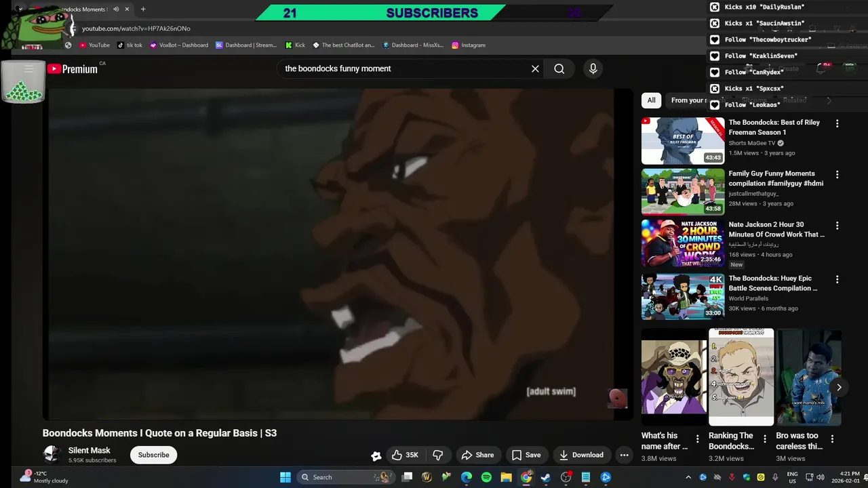Open Silent Mask channel avatar

point(52,455)
